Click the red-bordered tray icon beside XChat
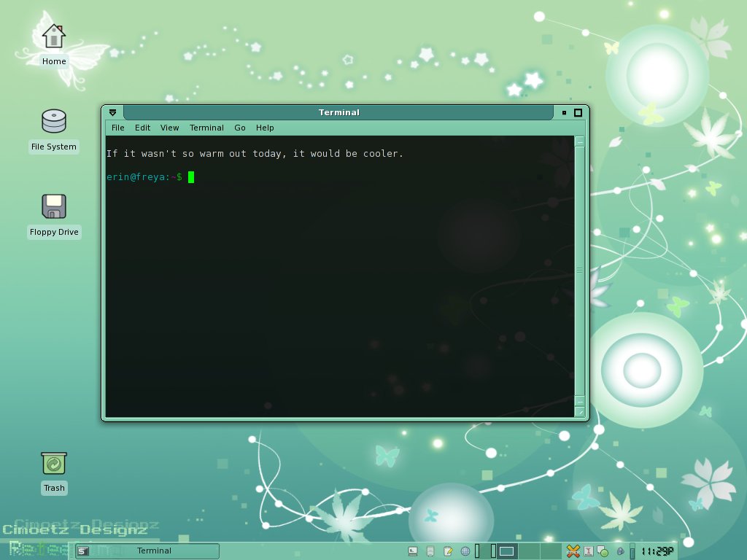Viewport: 747px width, 560px height. pyautogui.click(x=589, y=551)
